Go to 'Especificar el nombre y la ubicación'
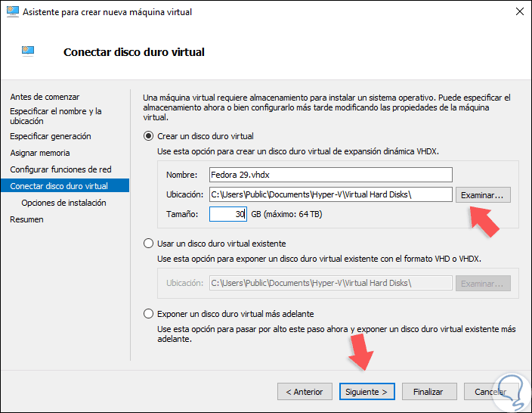The width and height of the screenshot is (532, 413). click(x=55, y=116)
